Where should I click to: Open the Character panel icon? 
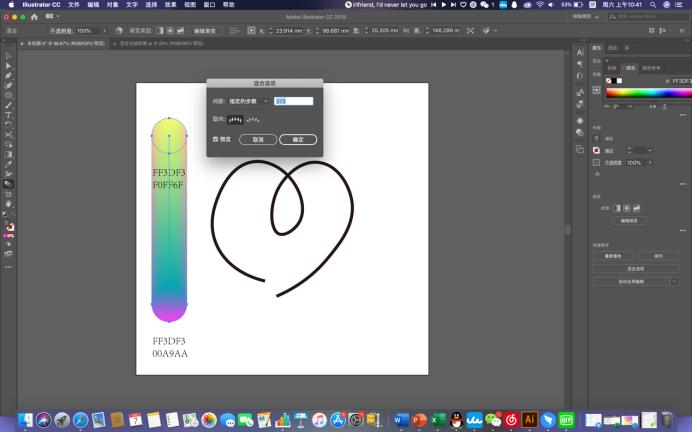[580, 53]
